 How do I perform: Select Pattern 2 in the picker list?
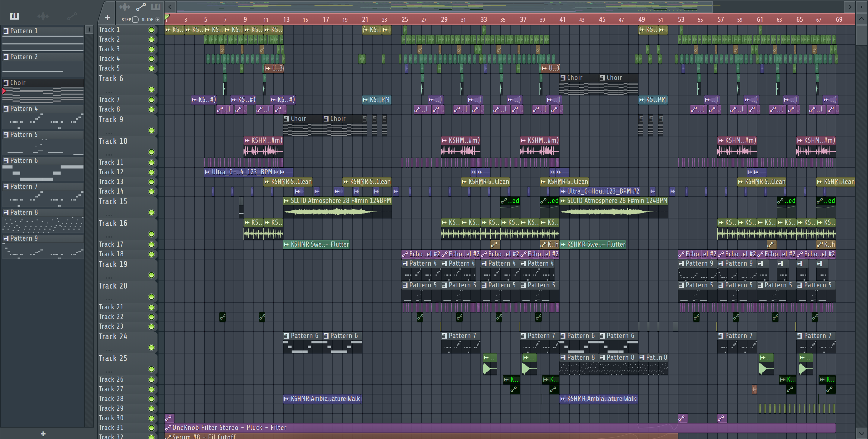43,57
